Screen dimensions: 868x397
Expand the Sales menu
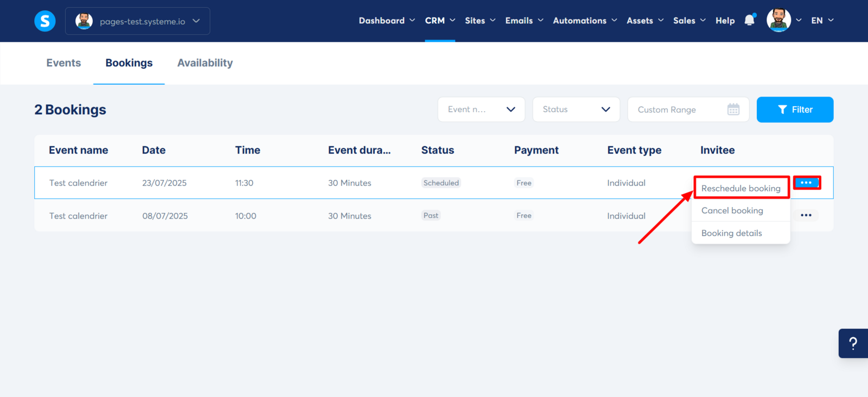click(x=690, y=21)
